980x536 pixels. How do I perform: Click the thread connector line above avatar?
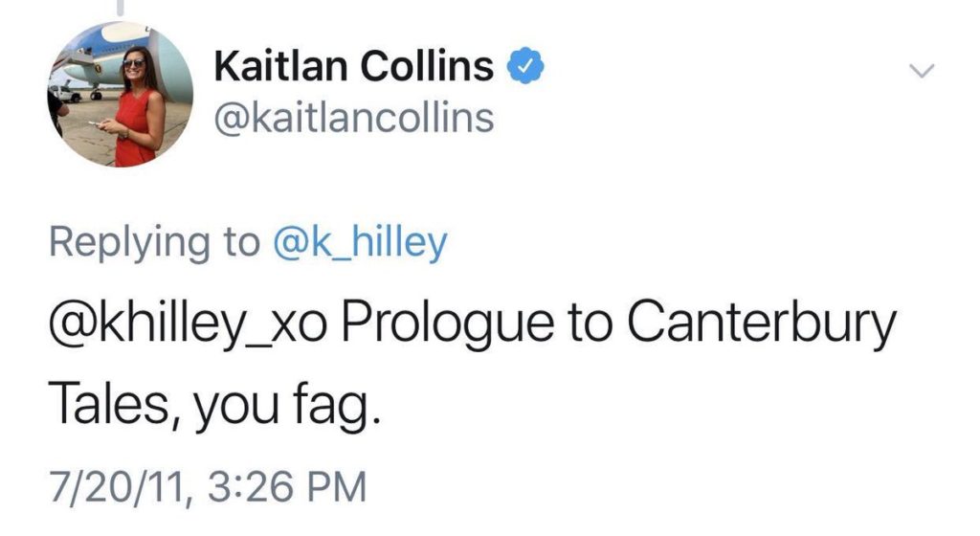point(120,7)
